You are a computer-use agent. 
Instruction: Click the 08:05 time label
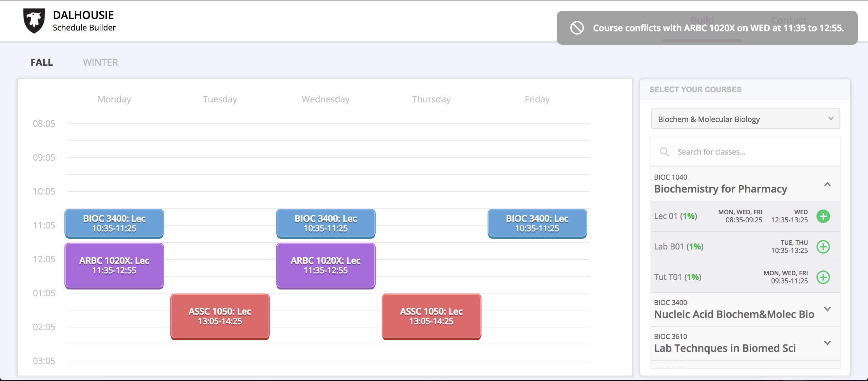[44, 124]
